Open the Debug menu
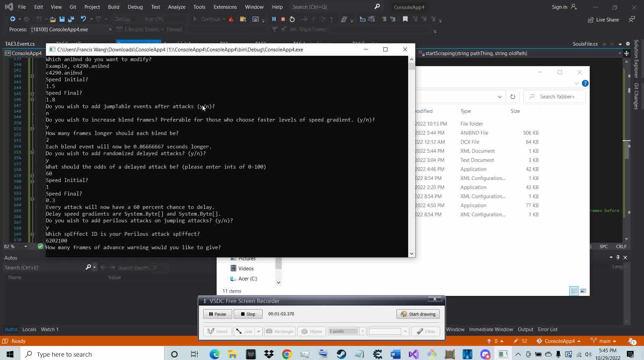Screen dimensions: 644x360 tap(135, 7)
